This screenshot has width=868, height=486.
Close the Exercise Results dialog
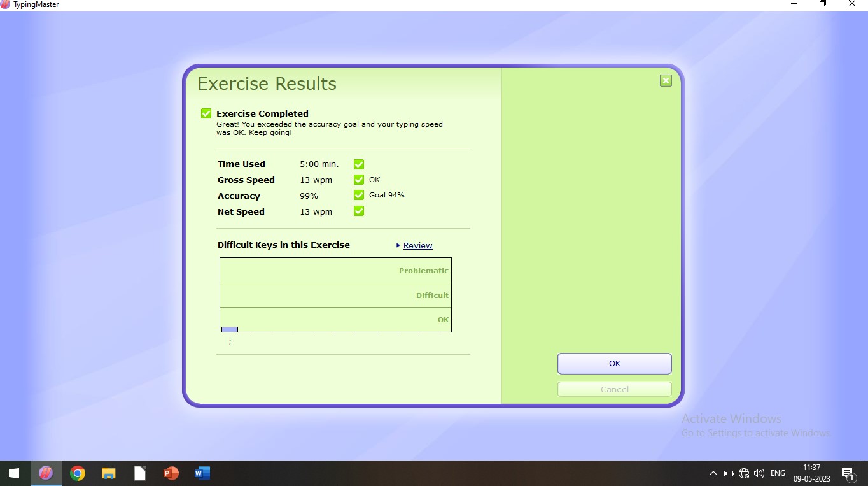click(x=666, y=80)
